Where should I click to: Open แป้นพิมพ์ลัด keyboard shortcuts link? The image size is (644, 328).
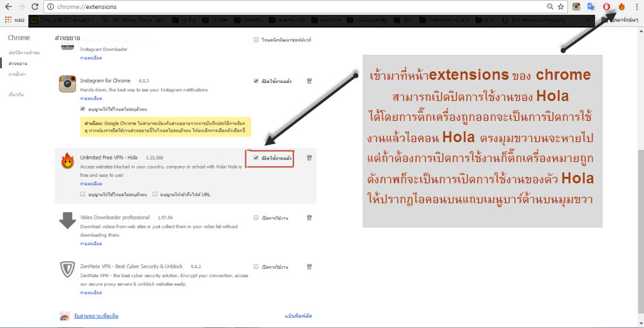[x=298, y=316]
